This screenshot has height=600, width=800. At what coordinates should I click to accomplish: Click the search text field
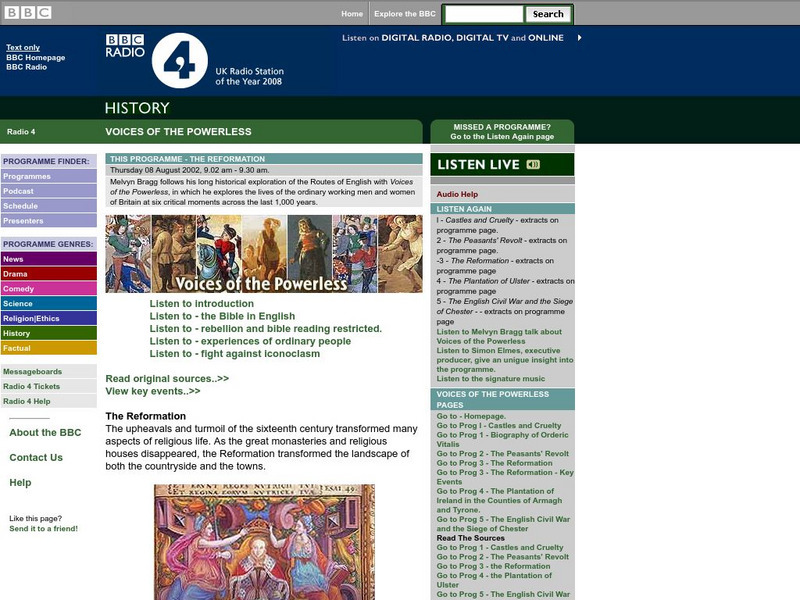483,13
